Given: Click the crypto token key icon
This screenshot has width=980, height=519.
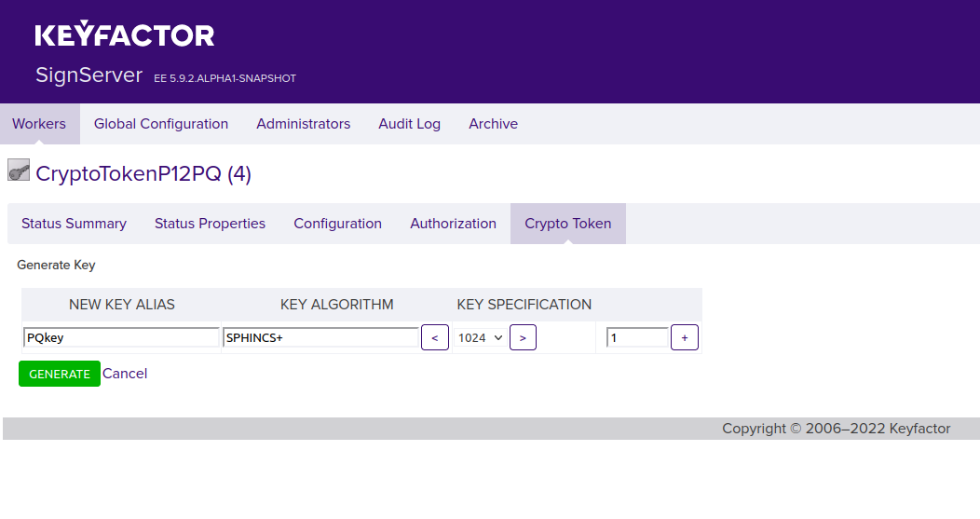Looking at the screenshot, I should coord(19,171).
